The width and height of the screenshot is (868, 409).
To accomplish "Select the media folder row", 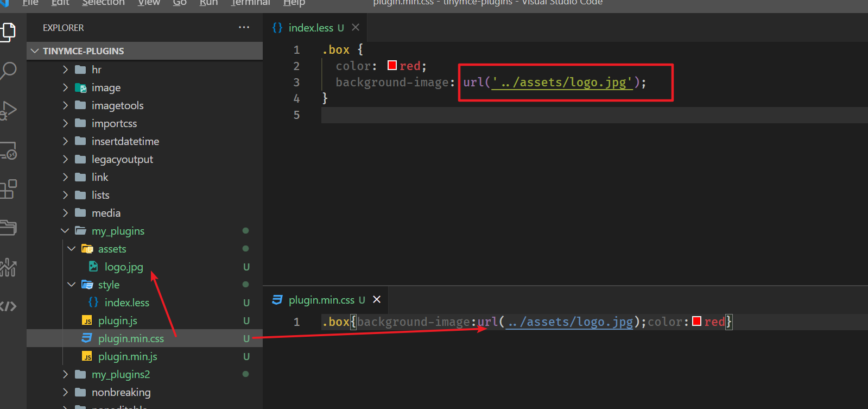I will [144, 213].
